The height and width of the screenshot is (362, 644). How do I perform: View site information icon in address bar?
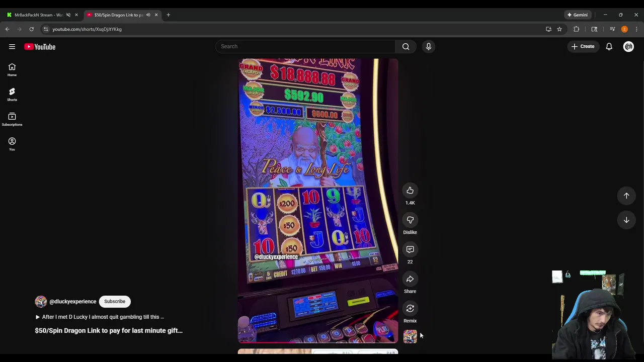coord(46,29)
